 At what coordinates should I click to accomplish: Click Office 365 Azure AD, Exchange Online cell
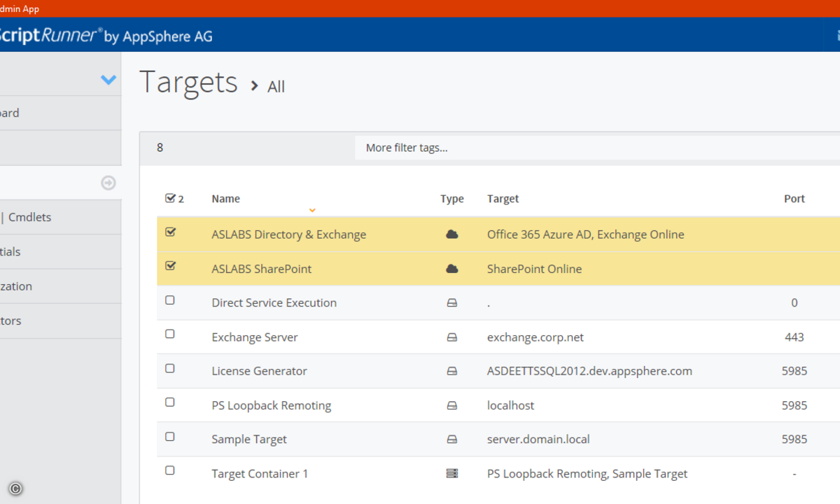tap(585, 234)
